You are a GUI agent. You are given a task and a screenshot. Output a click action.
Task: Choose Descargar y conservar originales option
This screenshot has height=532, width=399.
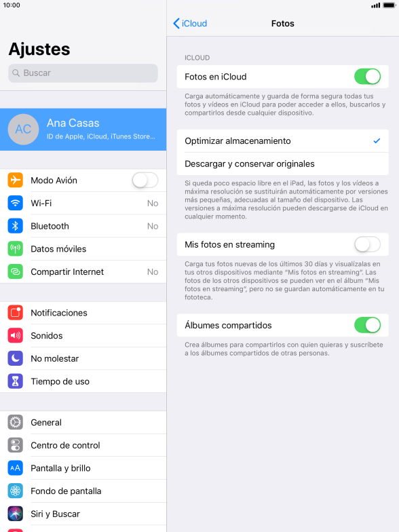click(282, 164)
